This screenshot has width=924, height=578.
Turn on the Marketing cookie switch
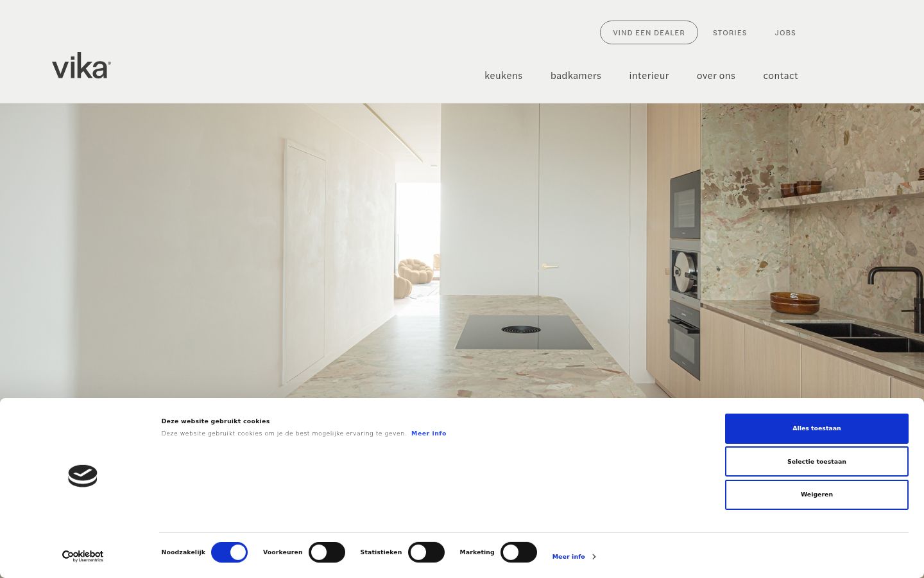[x=518, y=552]
